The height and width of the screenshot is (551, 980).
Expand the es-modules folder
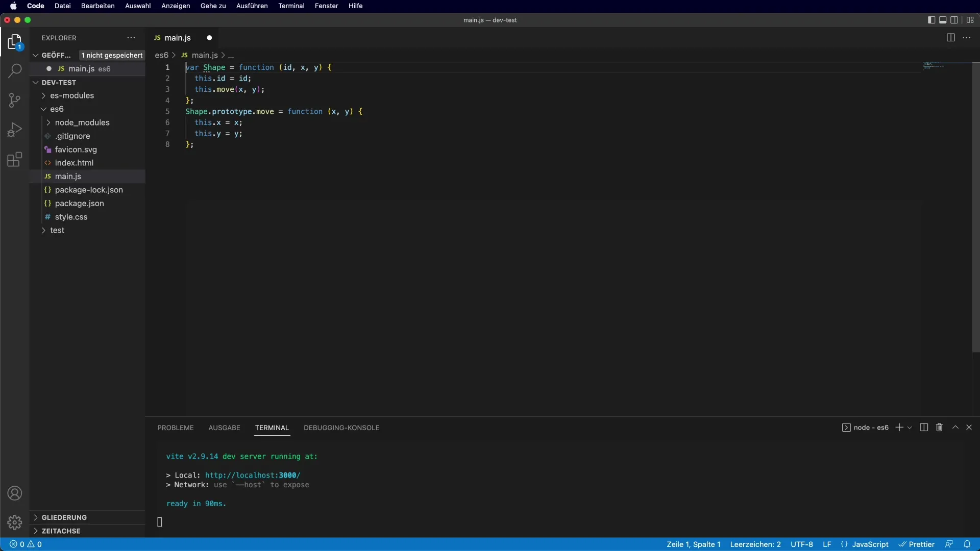point(88,95)
